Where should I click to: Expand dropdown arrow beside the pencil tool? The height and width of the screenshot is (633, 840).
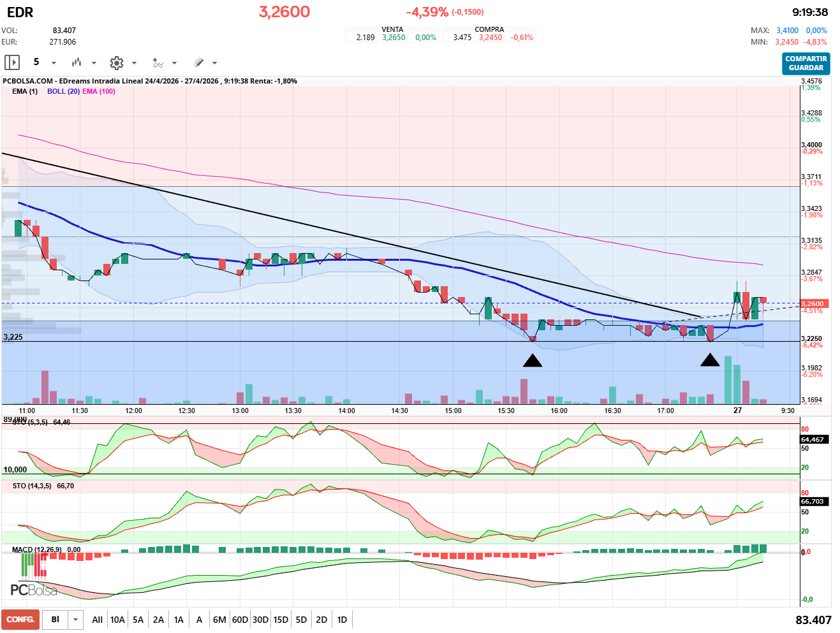[214, 63]
